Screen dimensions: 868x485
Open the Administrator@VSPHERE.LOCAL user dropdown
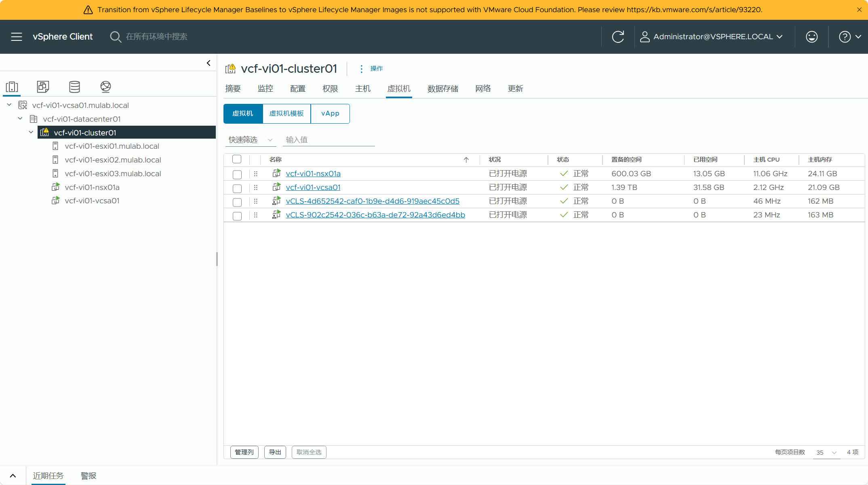[712, 37]
